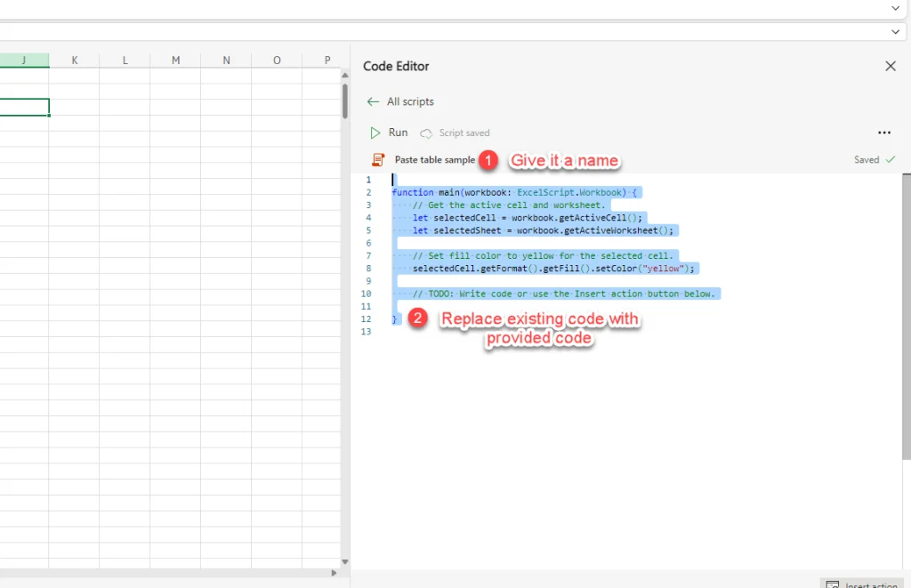Select column L header

pyautogui.click(x=125, y=60)
